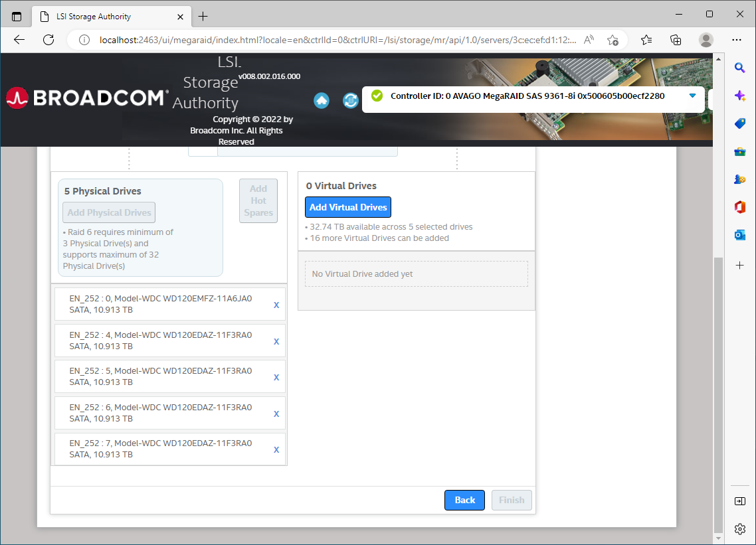This screenshot has width=756, height=545.
Task: Select the LSI Storage Authority tab
Action: (112, 17)
